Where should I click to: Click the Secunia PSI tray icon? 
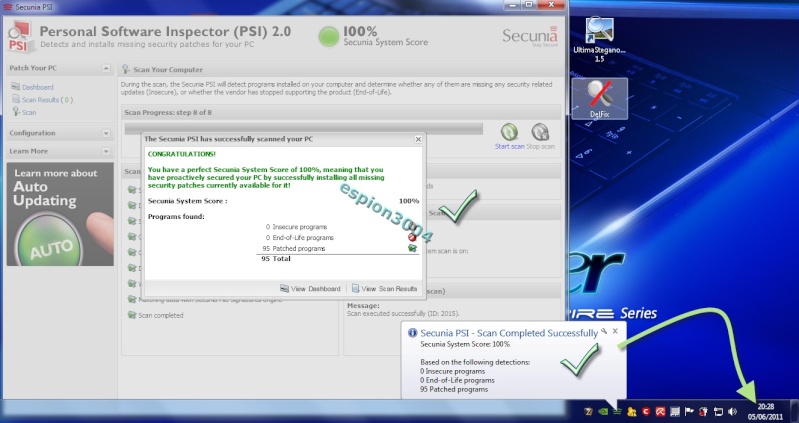point(617,411)
